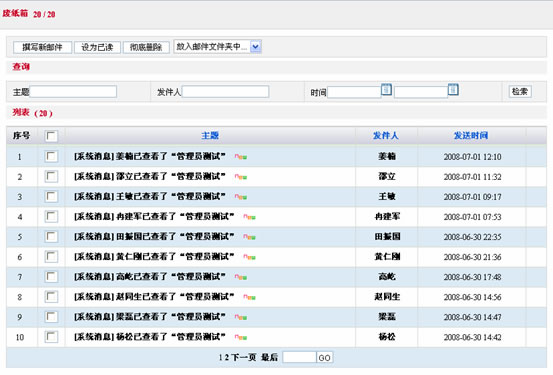The width and height of the screenshot is (553, 375).
Task: Open message subject in row 5
Action: tap(154, 236)
